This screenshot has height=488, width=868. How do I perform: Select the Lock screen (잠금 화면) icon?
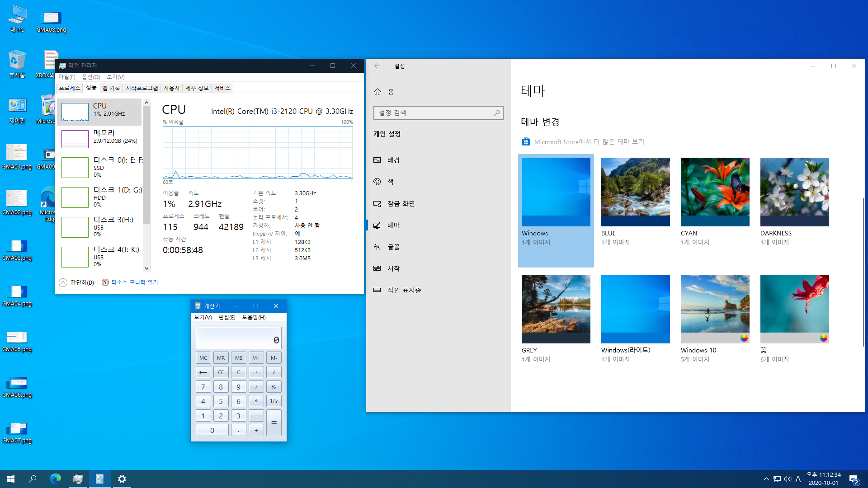pos(377,204)
